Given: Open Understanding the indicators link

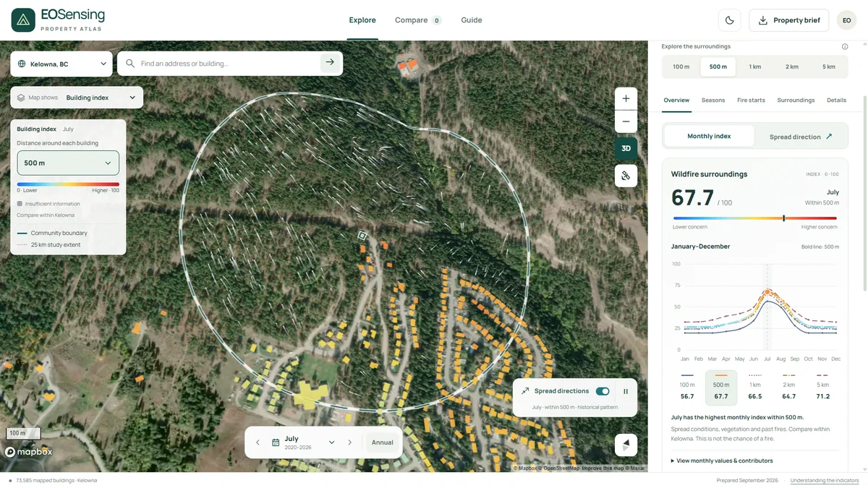Looking at the screenshot, I should [x=825, y=481].
